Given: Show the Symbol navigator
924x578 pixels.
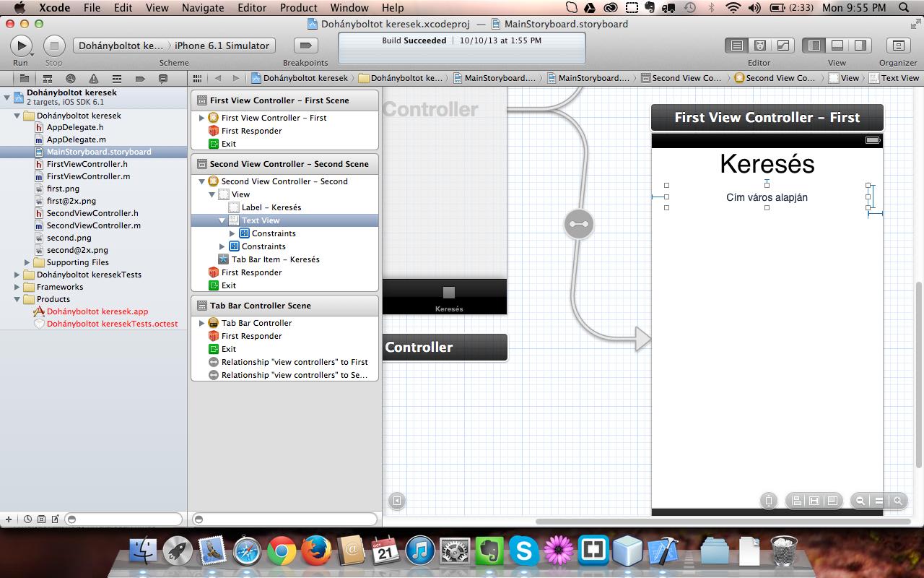Looking at the screenshot, I should click(x=47, y=78).
